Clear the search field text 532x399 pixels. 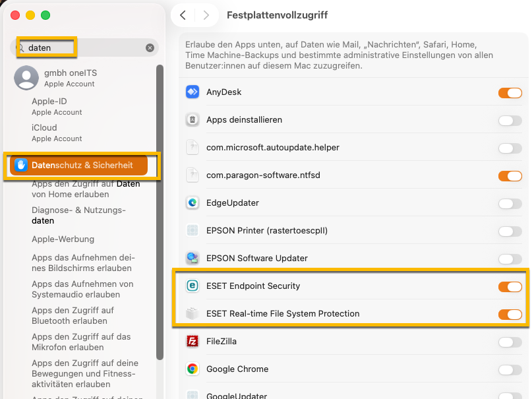click(x=150, y=48)
